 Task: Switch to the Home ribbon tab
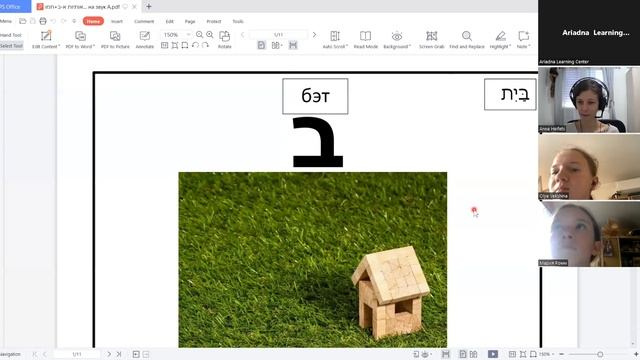(x=93, y=21)
